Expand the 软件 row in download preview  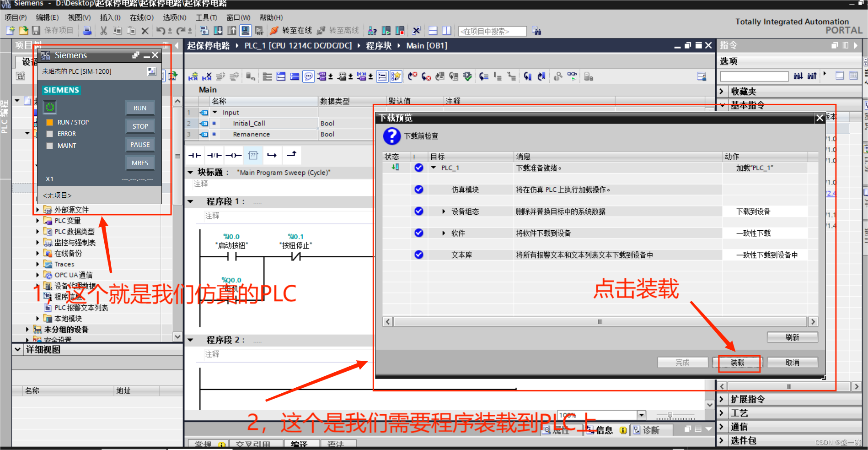pos(444,233)
